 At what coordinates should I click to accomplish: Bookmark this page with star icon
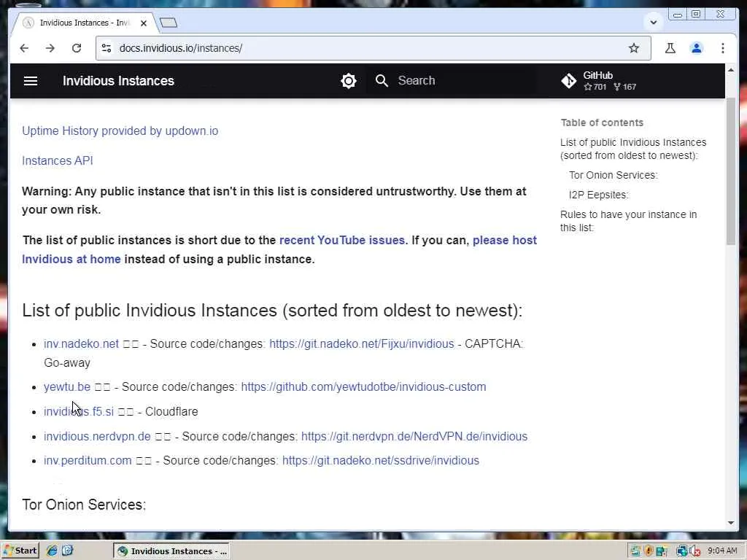coord(634,48)
